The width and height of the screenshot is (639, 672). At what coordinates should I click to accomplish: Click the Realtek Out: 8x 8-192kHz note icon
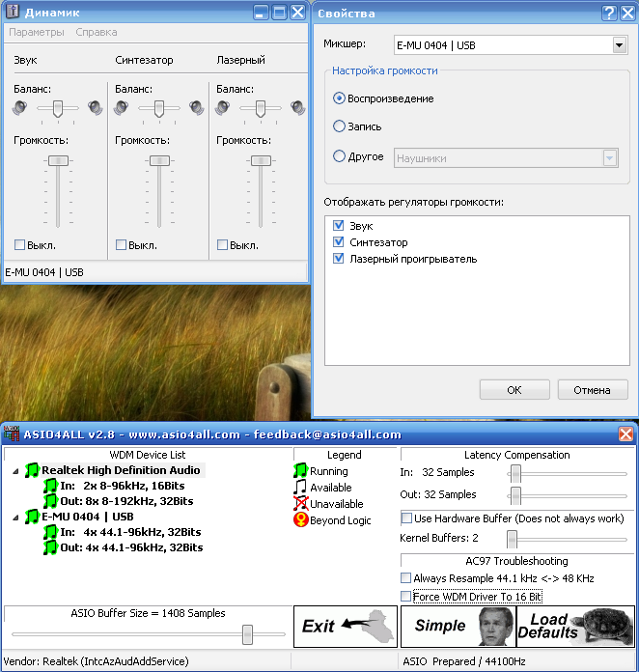50,501
